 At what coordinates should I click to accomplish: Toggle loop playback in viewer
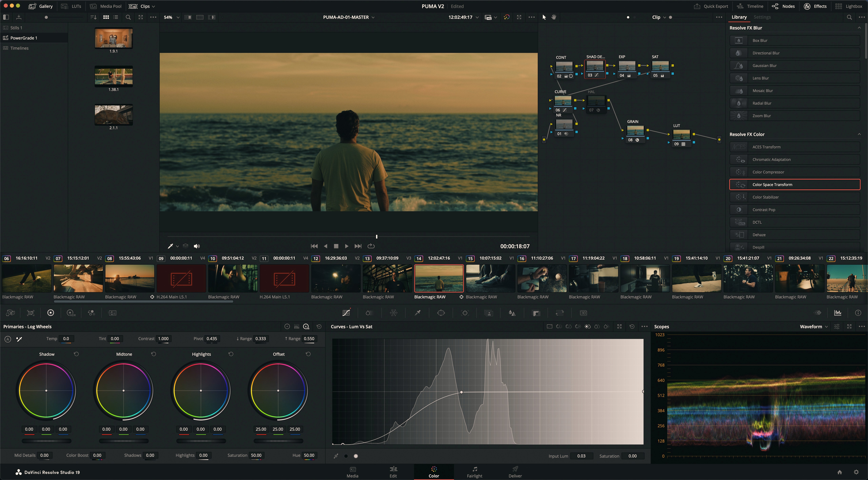(x=371, y=246)
